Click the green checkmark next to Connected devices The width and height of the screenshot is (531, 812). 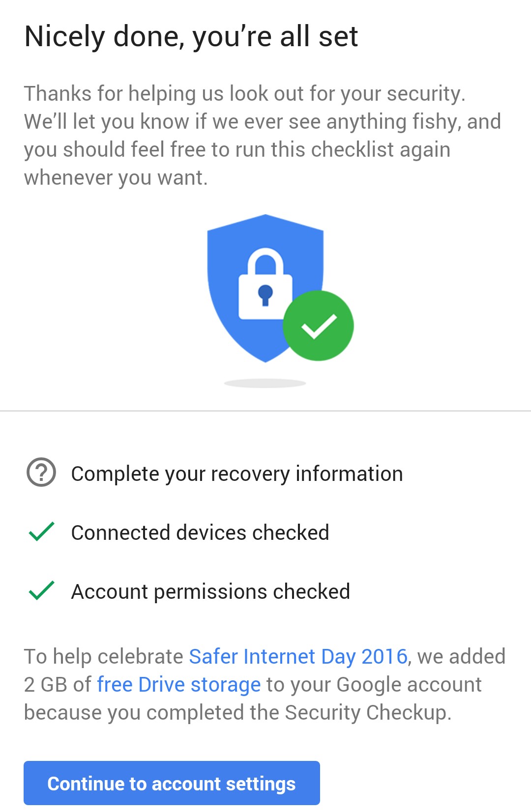(42, 532)
